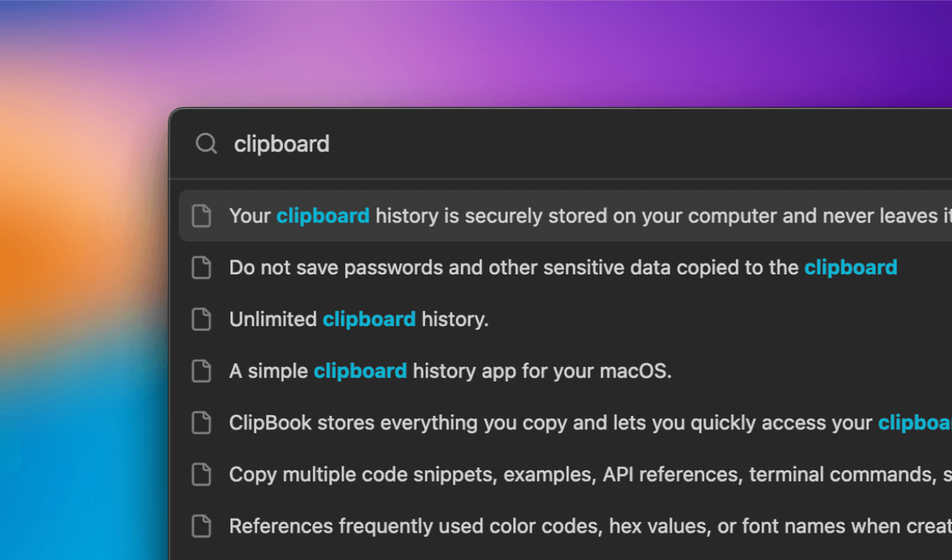
Task: Select the result referencing color codes and hex values
Action: [490, 526]
